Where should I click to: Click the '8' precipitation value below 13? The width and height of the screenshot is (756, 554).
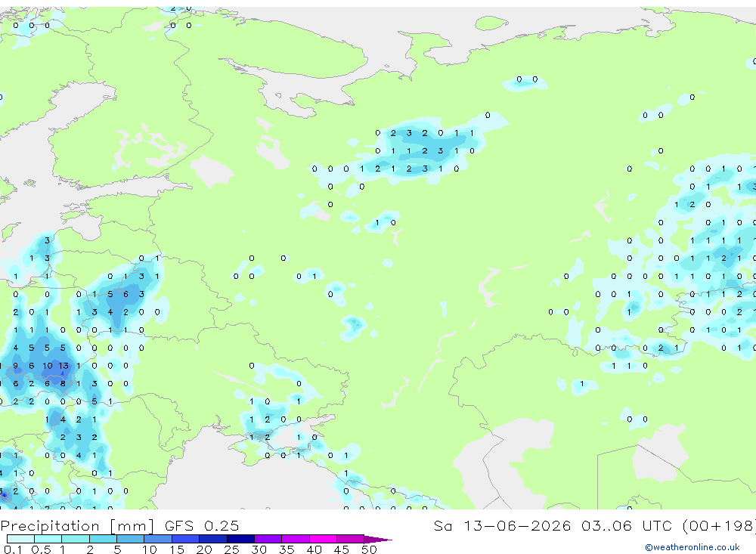point(63,384)
